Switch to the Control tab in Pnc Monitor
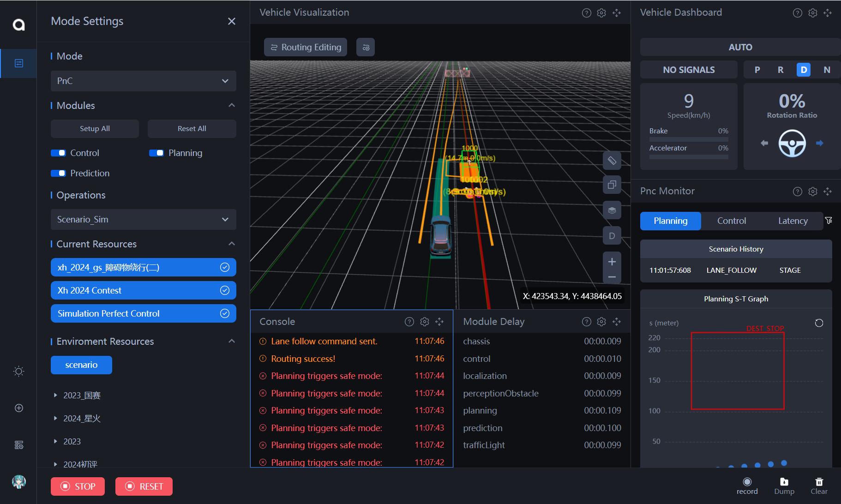841x504 pixels. click(x=731, y=221)
